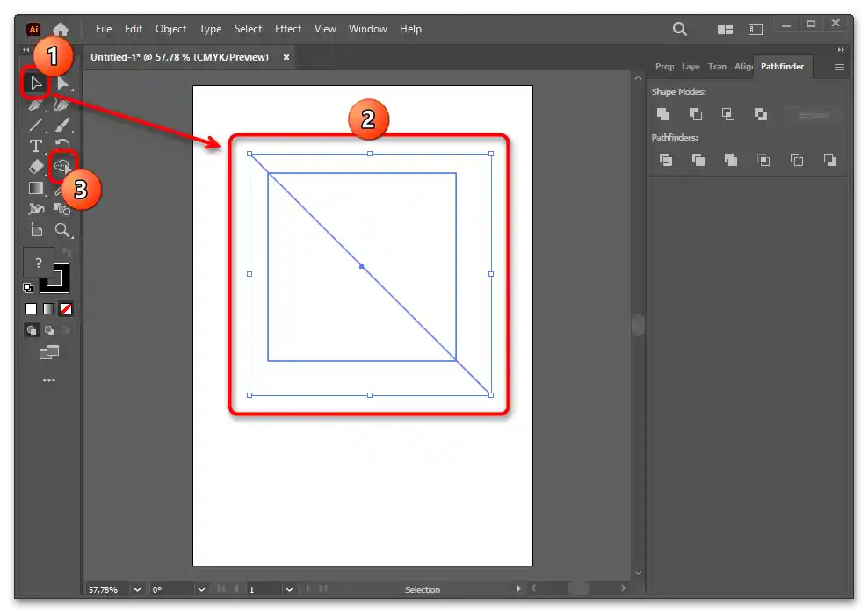The image size is (868, 613).
Task: Enable Draw Inside mode
Action: pos(66,330)
